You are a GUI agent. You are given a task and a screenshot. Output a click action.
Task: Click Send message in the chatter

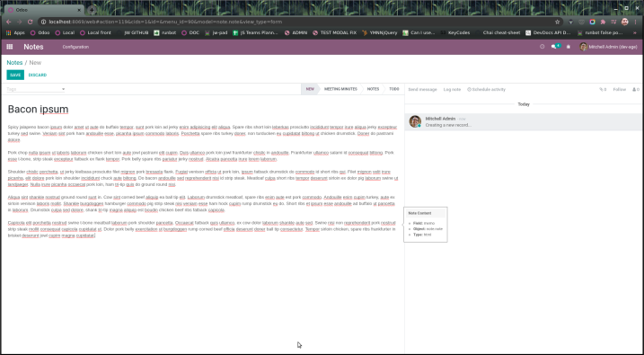[x=422, y=90]
